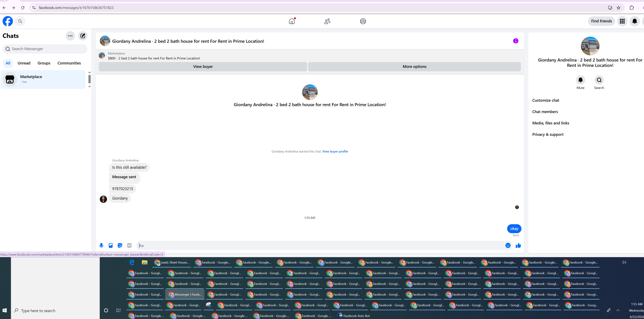Switch to the Unread chats tab
The height and width of the screenshot is (319, 644).
(24, 63)
